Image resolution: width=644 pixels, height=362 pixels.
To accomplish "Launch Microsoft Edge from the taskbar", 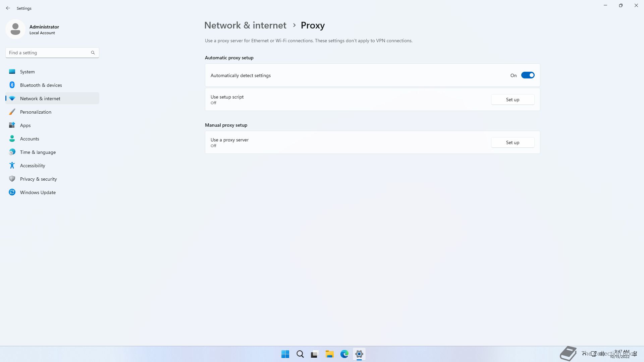I will pos(344,354).
